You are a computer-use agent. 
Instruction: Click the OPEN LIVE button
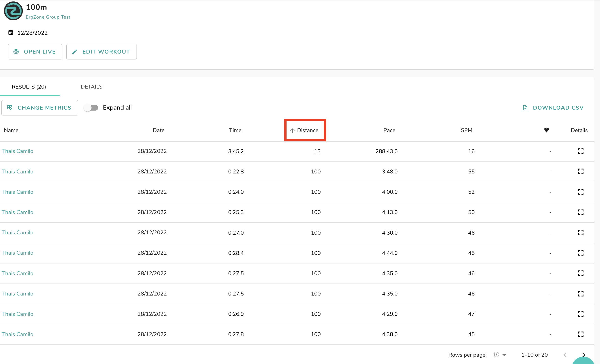(x=35, y=52)
